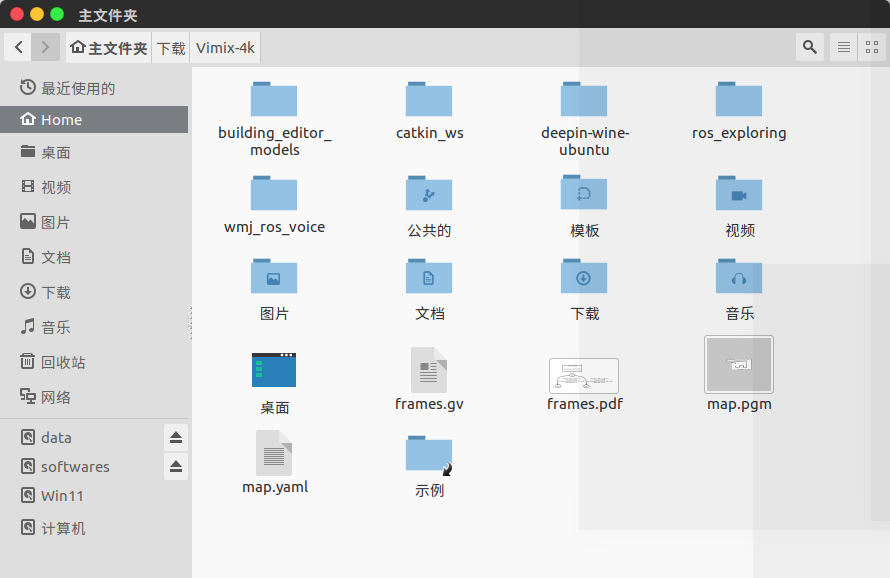Open 视频 in the sidebar

click(x=94, y=187)
